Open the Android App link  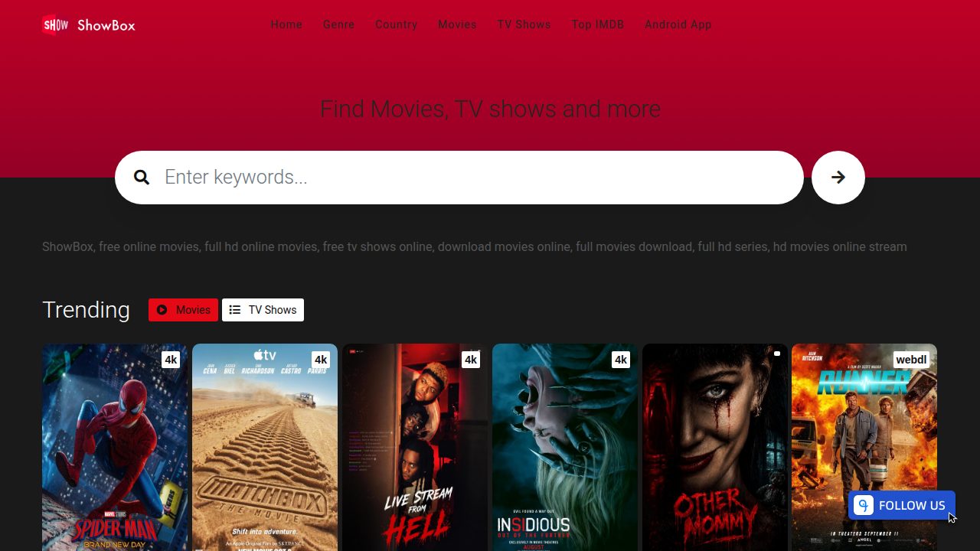click(678, 24)
